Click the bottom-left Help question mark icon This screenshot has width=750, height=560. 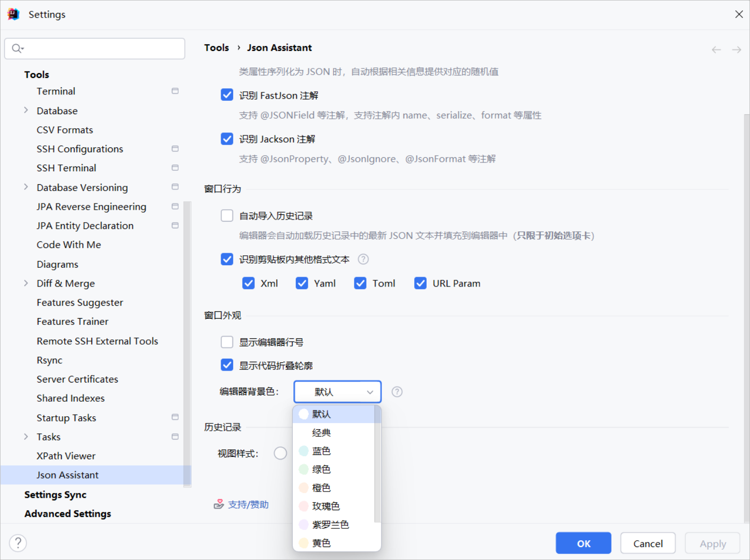click(18, 543)
